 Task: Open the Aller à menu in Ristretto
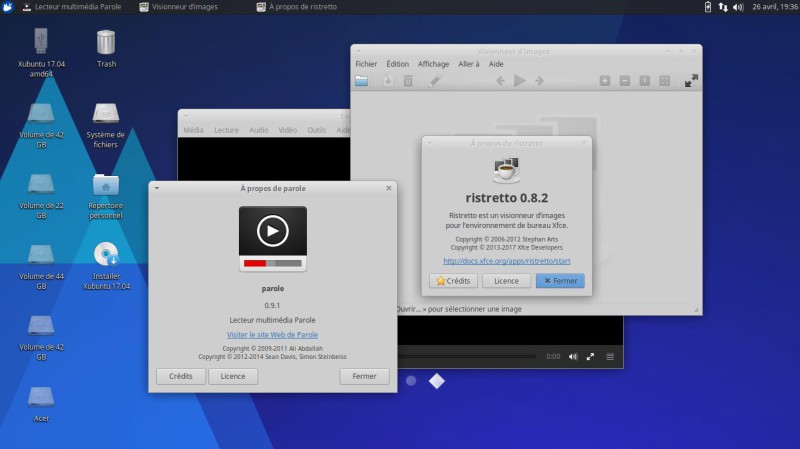pos(468,64)
